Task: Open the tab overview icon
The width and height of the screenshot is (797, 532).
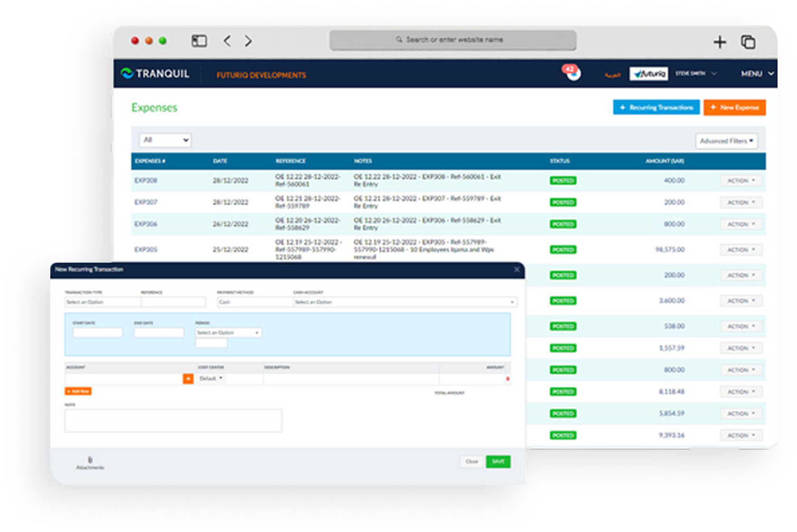Action: click(x=748, y=42)
